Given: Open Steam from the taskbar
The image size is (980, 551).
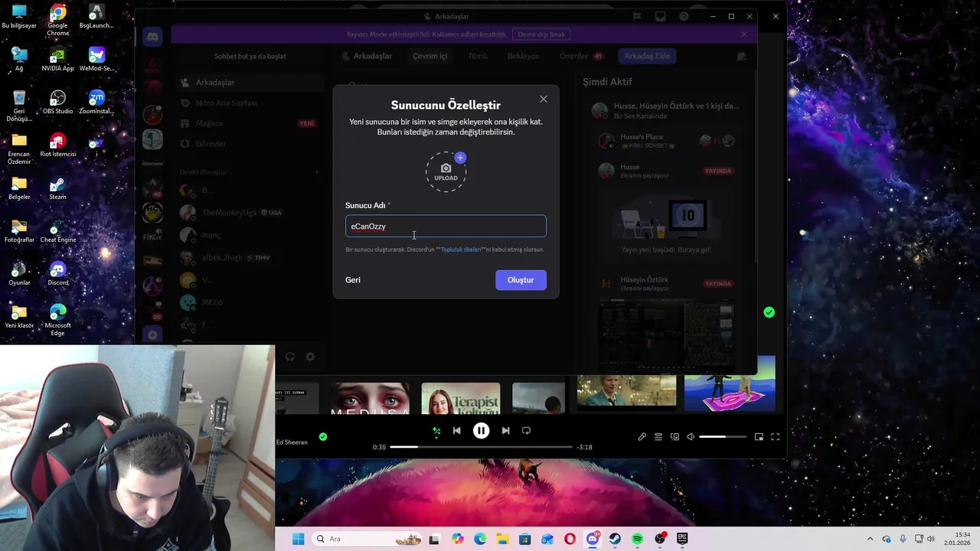Looking at the screenshot, I should pos(615,539).
